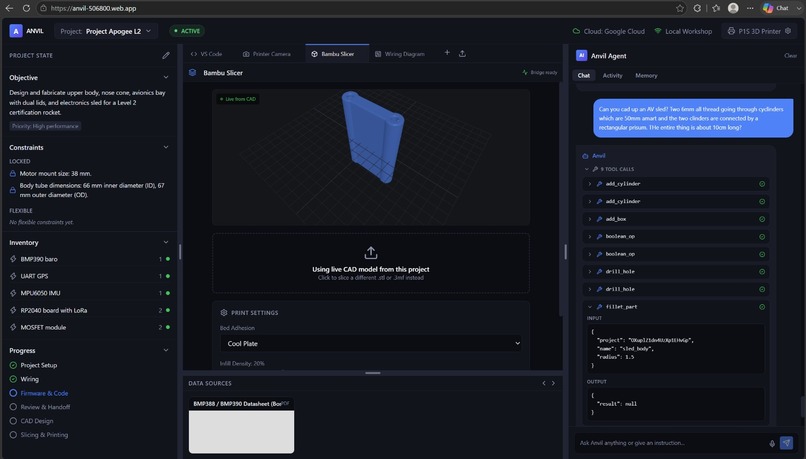This screenshot has width=806, height=459.
Task: Click browser back arrow
Action: 9,8
